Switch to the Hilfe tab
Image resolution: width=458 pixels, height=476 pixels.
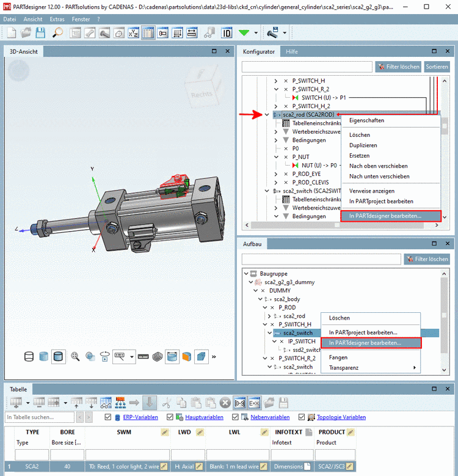(x=291, y=52)
